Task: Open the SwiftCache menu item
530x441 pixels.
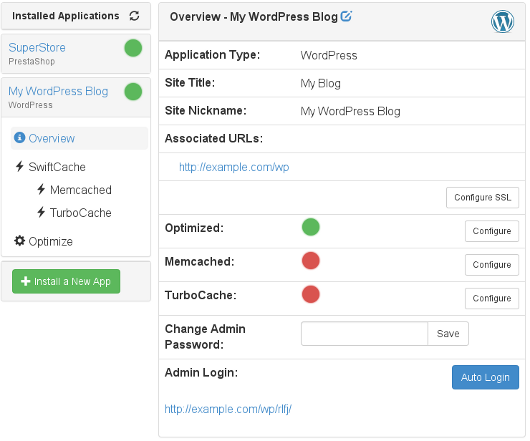Action: (57, 167)
